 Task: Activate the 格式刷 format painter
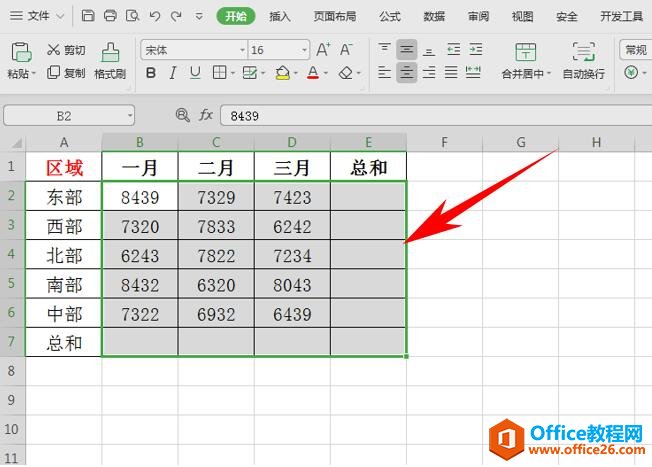pos(110,61)
